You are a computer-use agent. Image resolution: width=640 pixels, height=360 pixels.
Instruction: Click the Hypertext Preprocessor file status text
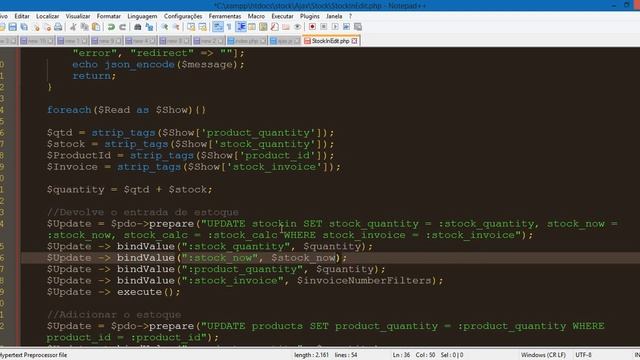tap(33, 355)
